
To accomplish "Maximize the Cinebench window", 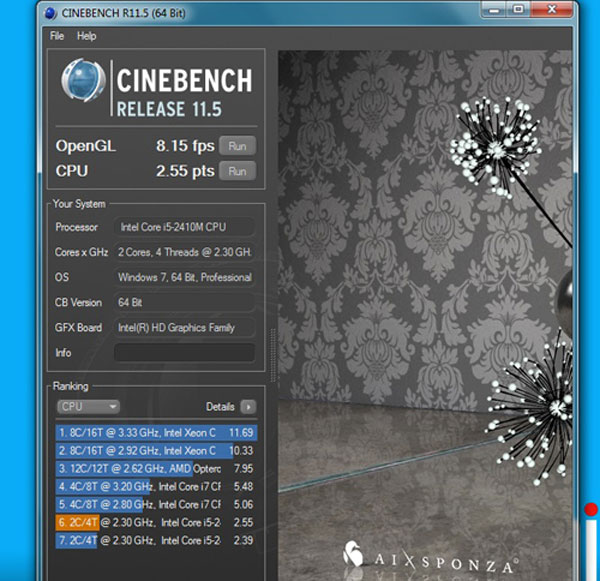I will [x=518, y=9].
